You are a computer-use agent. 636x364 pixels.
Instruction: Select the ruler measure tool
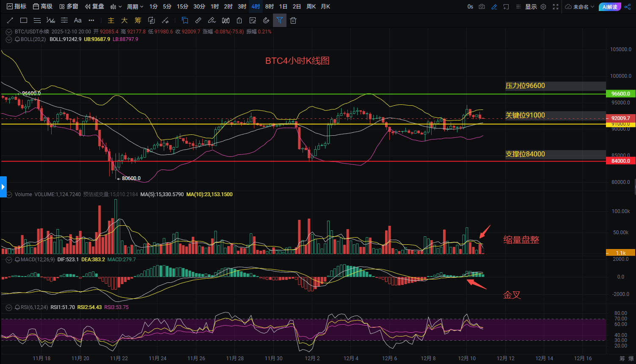198,20
